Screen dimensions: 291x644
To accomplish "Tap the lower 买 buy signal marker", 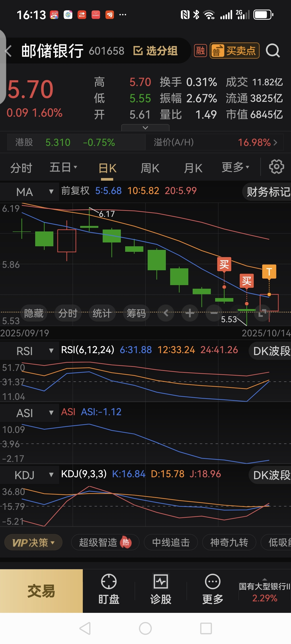I will (x=246, y=281).
